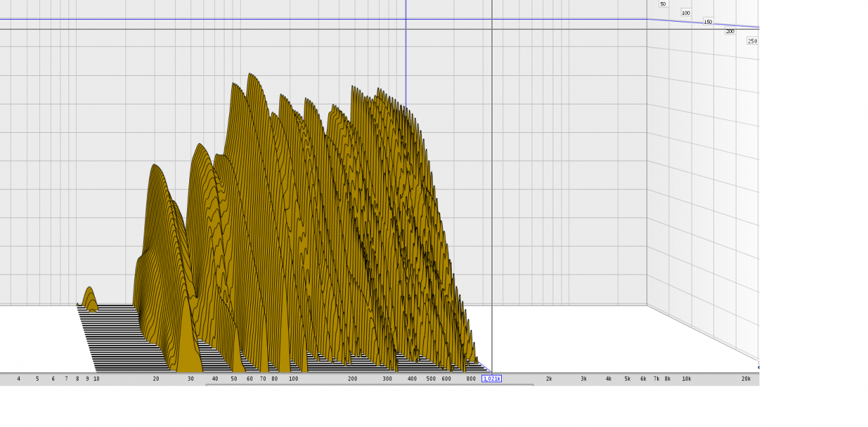Click the 20k frequency axis label
This screenshot has height=427, width=868.
746,379
